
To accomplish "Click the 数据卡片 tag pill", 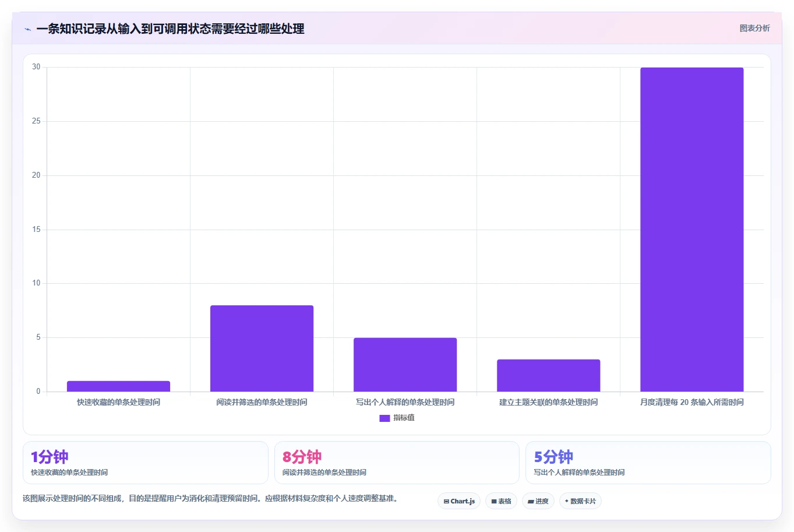I will [580, 501].
